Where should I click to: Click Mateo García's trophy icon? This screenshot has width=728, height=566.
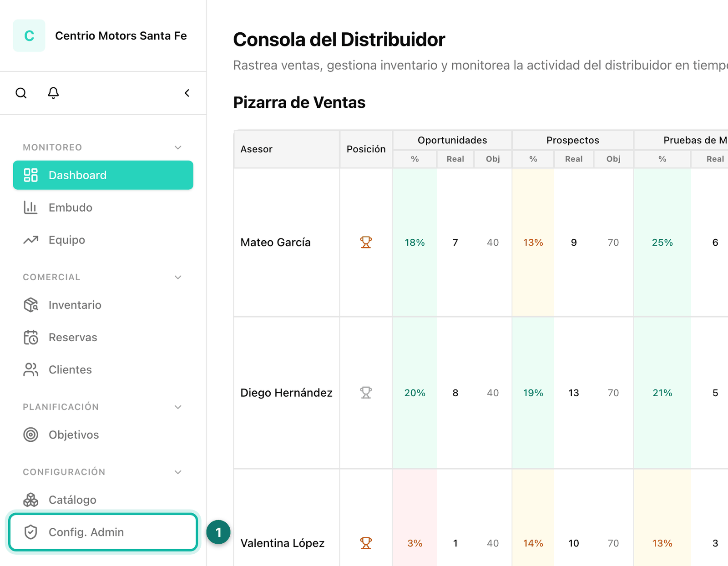point(366,242)
